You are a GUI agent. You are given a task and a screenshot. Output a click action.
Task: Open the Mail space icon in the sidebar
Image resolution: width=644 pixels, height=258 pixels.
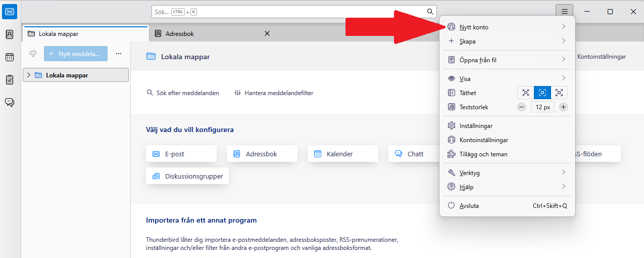point(10,12)
